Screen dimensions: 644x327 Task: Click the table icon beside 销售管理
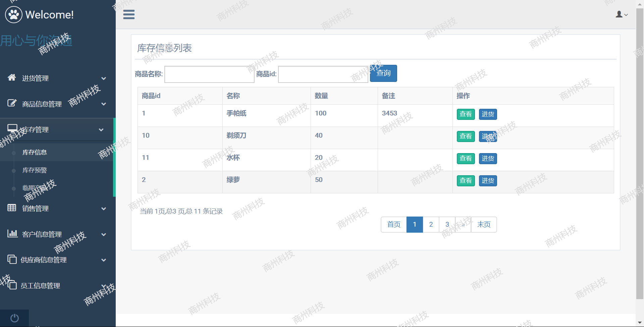click(x=12, y=208)
